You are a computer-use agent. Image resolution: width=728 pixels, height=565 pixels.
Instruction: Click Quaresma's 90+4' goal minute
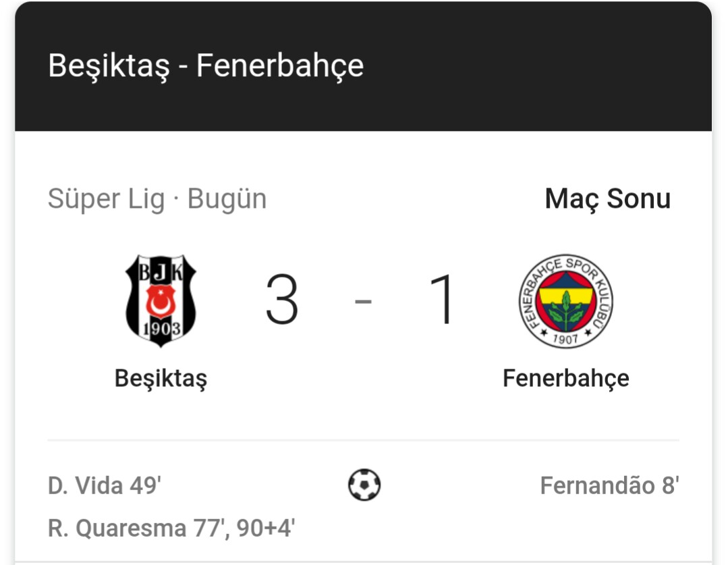[x=265, y=528]
